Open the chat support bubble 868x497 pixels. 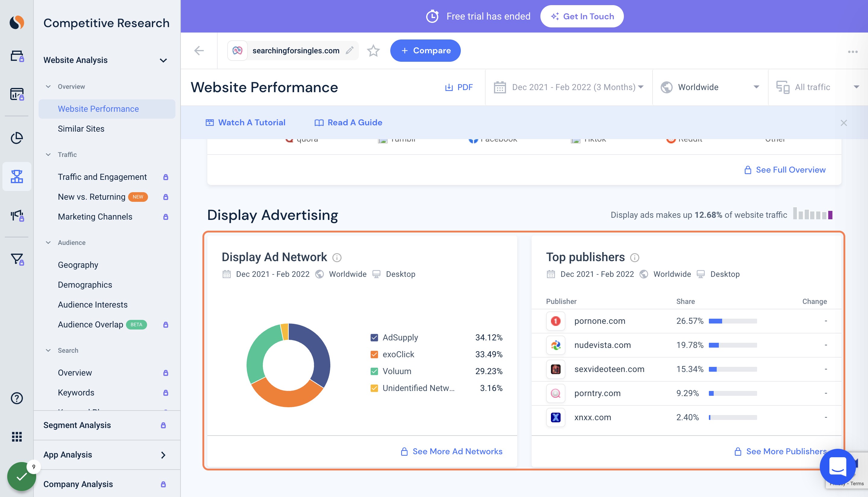837,467
